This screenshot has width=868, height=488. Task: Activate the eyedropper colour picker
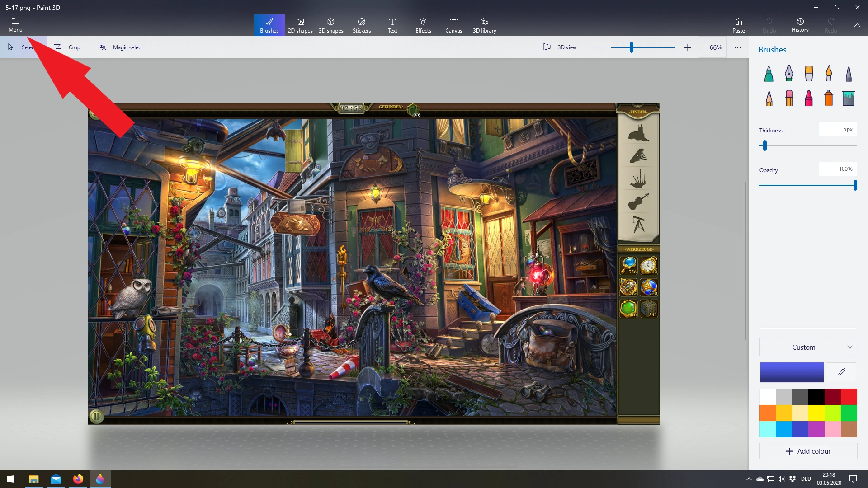[x=841, y=372]
